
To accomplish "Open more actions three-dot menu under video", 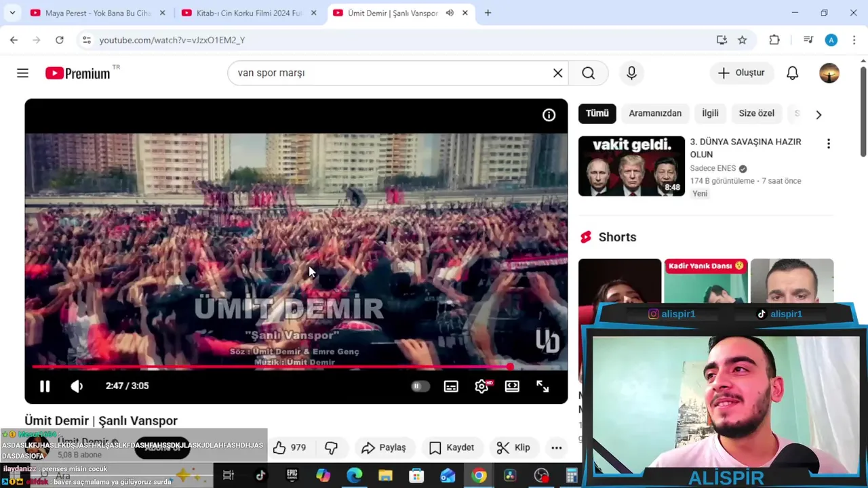I will pos(557,448).
